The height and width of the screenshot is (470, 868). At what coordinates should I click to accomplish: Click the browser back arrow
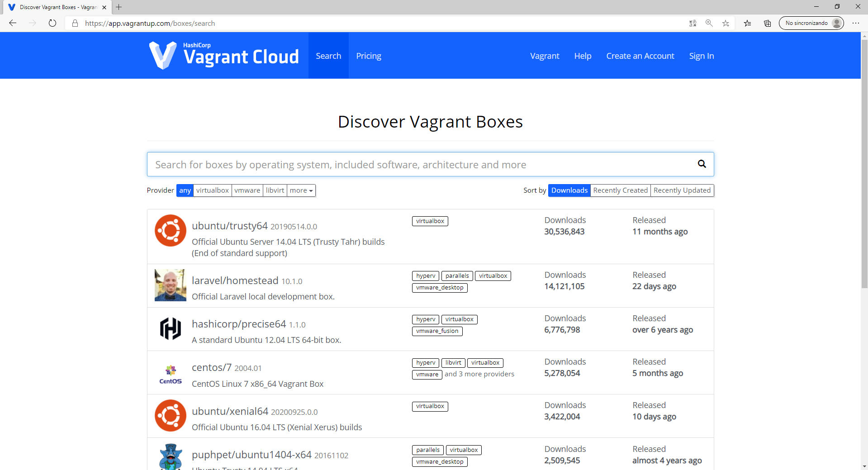[13, 23]
